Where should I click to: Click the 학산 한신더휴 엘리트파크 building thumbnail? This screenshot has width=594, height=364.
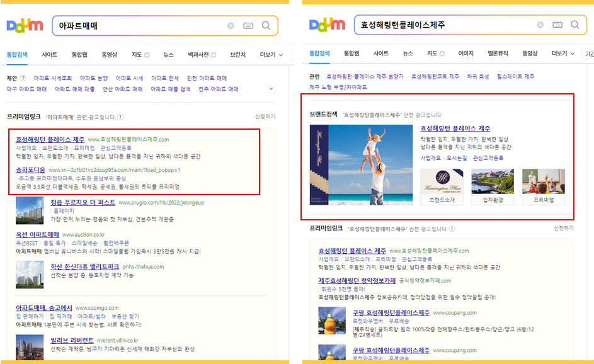coord(30,275)
